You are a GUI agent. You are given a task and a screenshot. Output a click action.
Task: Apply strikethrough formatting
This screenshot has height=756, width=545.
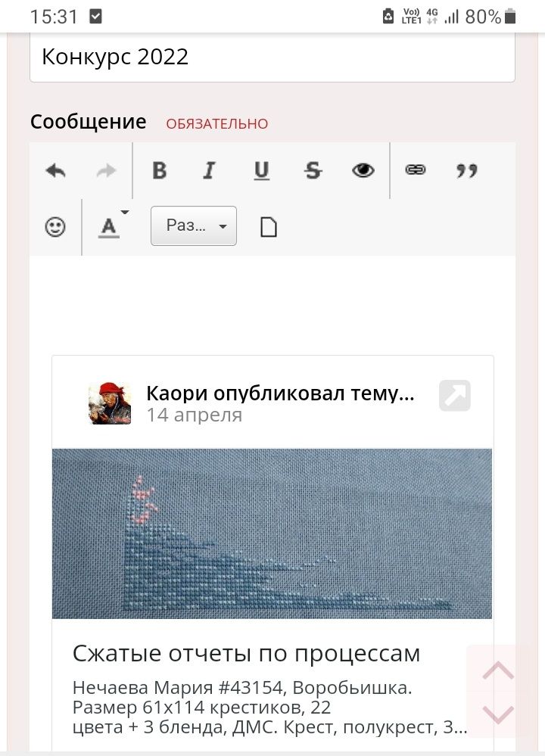(x=313, y=171)
